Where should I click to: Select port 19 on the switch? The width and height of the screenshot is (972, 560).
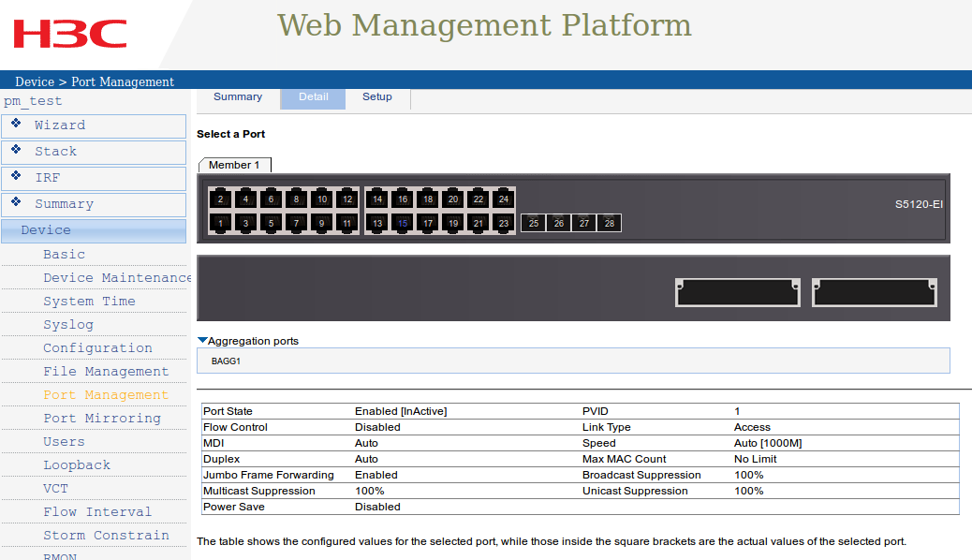pyautogui.click(x=453, y=223)
